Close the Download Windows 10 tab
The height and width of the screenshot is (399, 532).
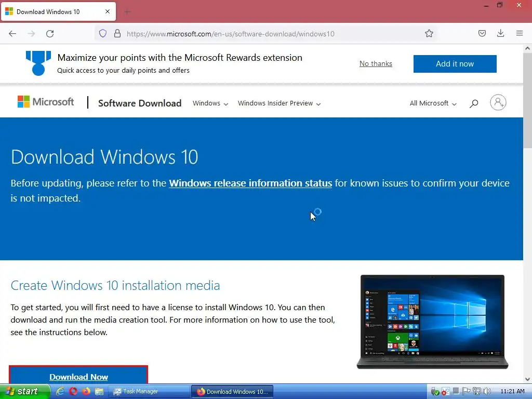tap(107, 11)
